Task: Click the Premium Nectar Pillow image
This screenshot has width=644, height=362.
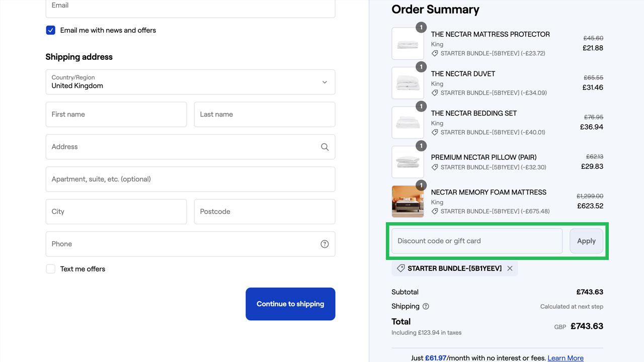Action: pyautogui.click(x=408, y=162)
